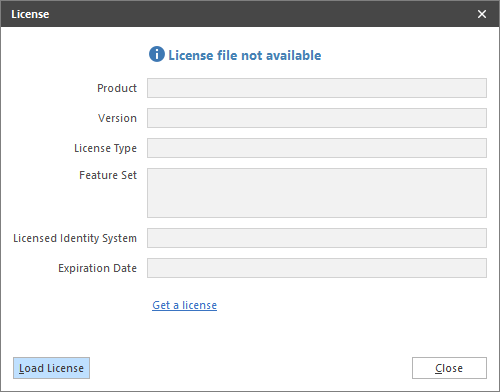Select the Licensed Identity System field
Screen dimensions: 500x392
coord(317,238)
